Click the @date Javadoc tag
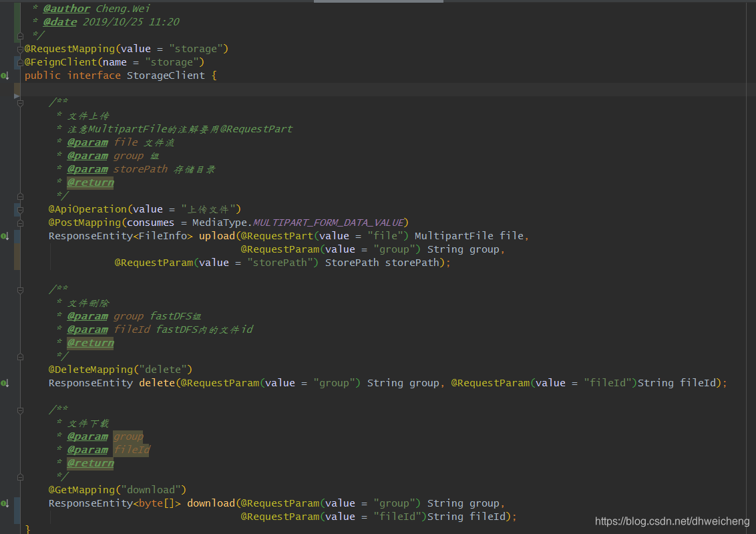Image resolution: width=756 pixels, height=534 pixels. tap(60, 22)
